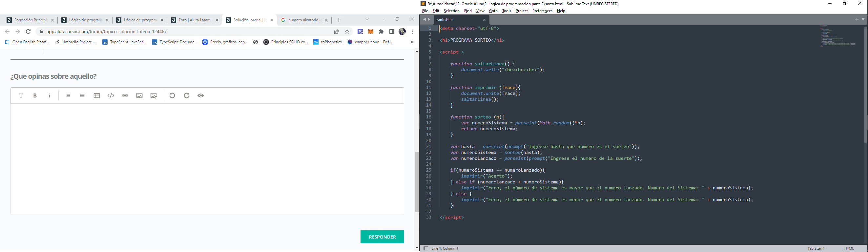This screenshot has width=868, height=252.
Task: Toggle the editor preview eye icon
Action: pyautogui.click(x=201, y=96)
